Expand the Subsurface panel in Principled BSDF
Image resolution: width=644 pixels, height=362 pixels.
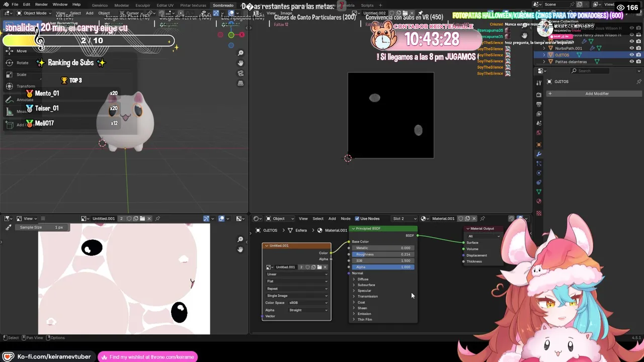354,285
